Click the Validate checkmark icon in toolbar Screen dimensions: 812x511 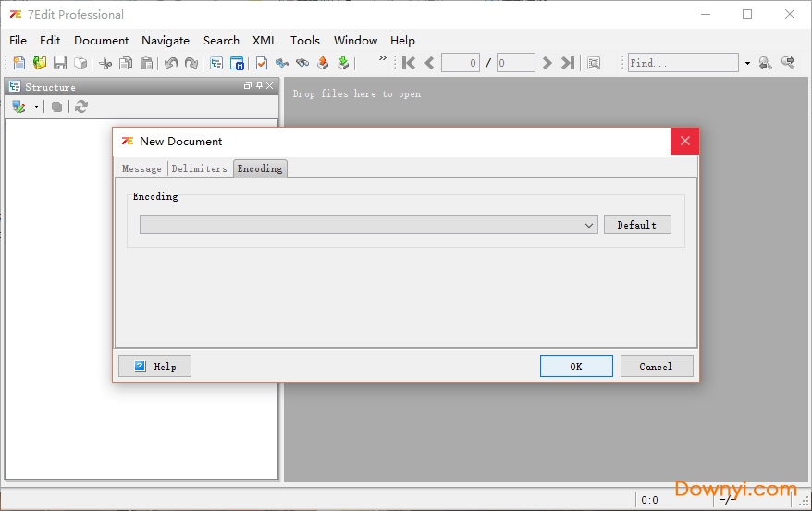262,63
